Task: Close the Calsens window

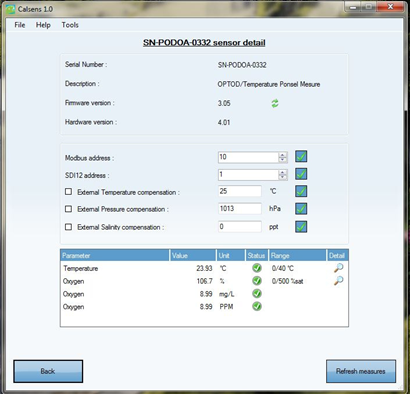Action: [x=390, y=7]
